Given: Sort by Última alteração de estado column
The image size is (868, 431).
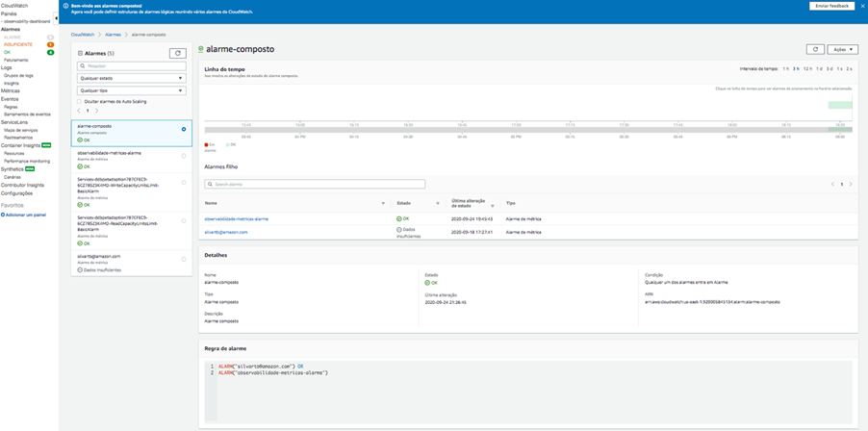Looking at the screenshot, I should pos(492,204).
